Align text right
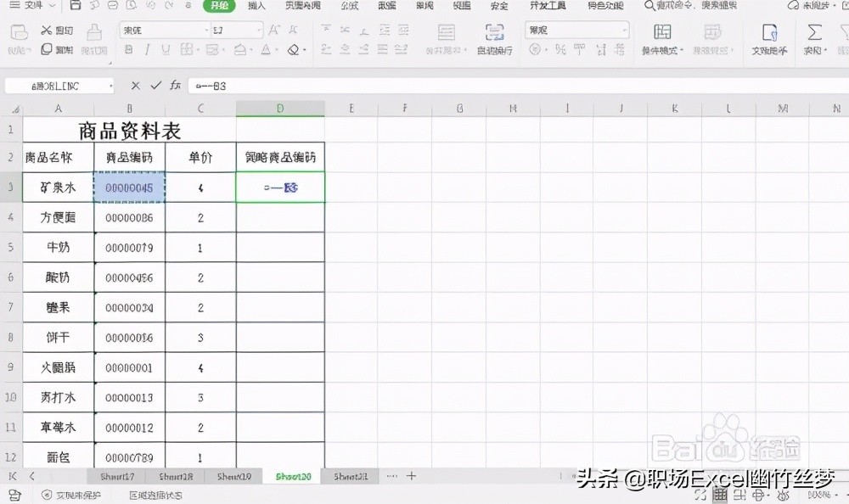The width and height of the screenshot is (849, 504). 364,50
